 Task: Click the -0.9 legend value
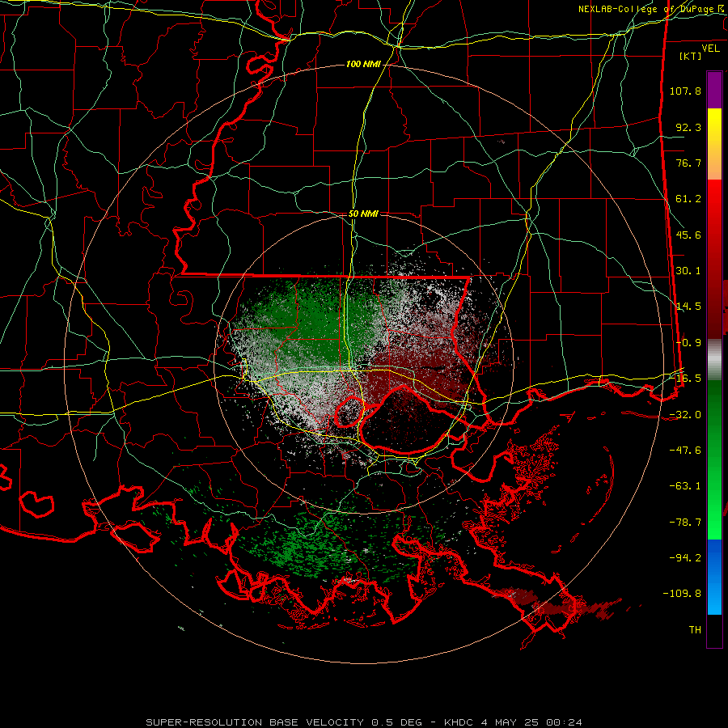[688, 343]
